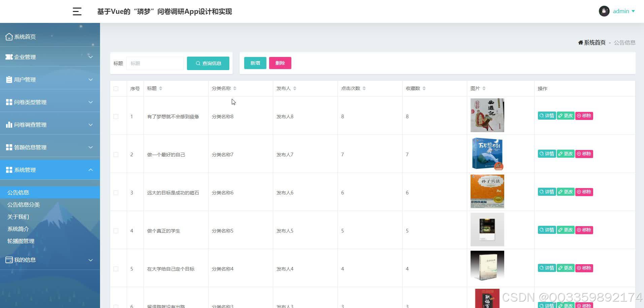Viewport: 644px width, 308px height.
Task: Open the 万万想不到 book thumbnail in row 2
Action: (x=487, y=153)
